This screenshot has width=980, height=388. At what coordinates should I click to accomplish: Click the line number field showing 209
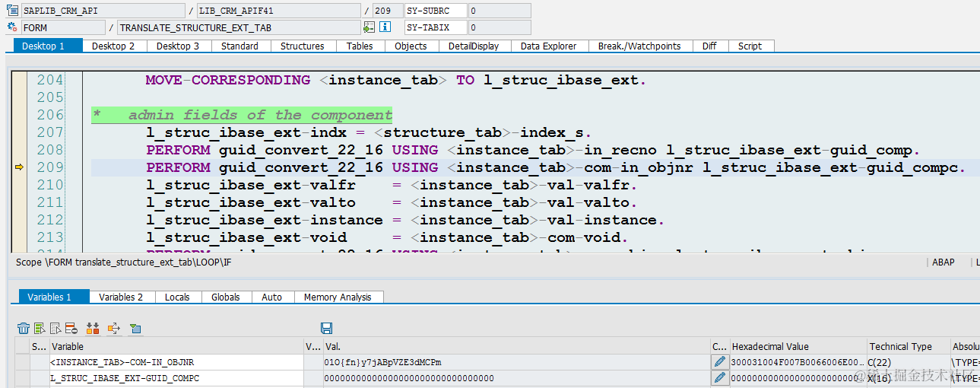pyautogui.click(x=387, y=11)
